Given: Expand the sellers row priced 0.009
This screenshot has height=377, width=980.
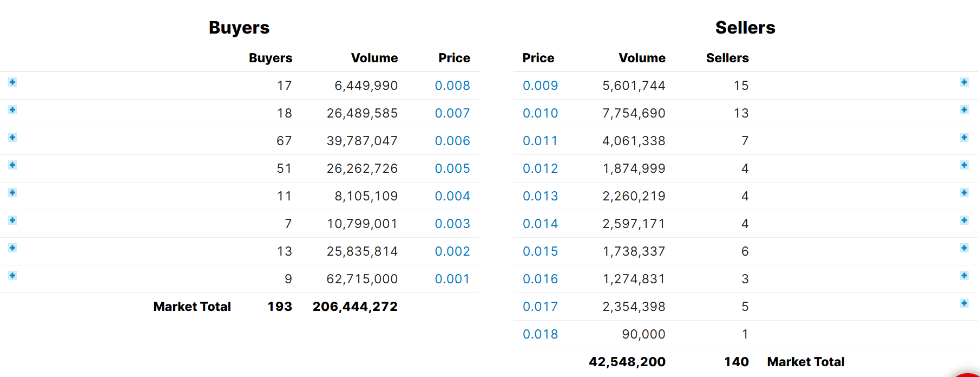Looking at the screenshot, I should tap(964, 82).
